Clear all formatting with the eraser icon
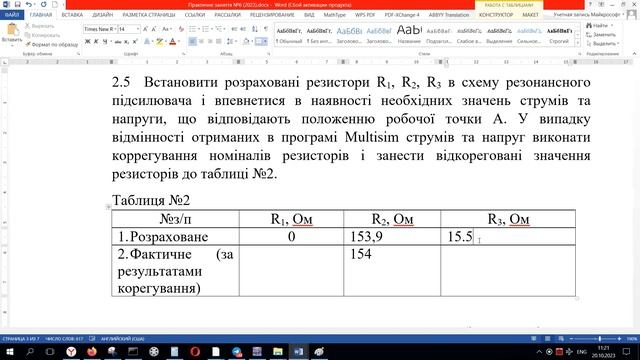The width and height of the screenshot is (640, 360). point(181,29)
